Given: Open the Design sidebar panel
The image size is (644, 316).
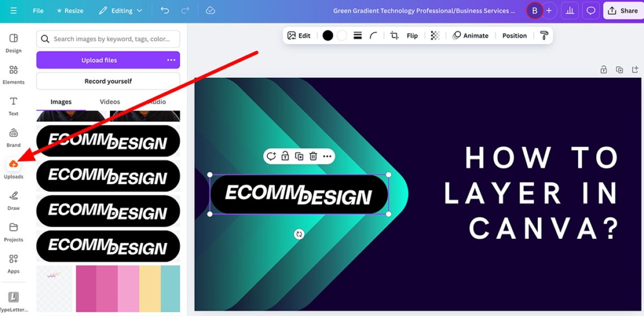Looking at the screenshot, I should pos(14,43).
